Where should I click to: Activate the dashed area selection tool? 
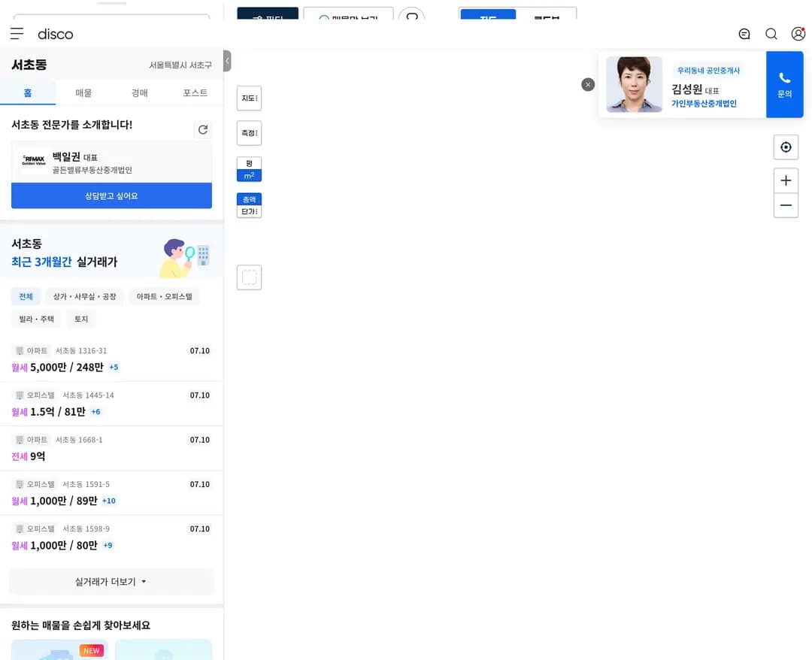coord(249,277)
